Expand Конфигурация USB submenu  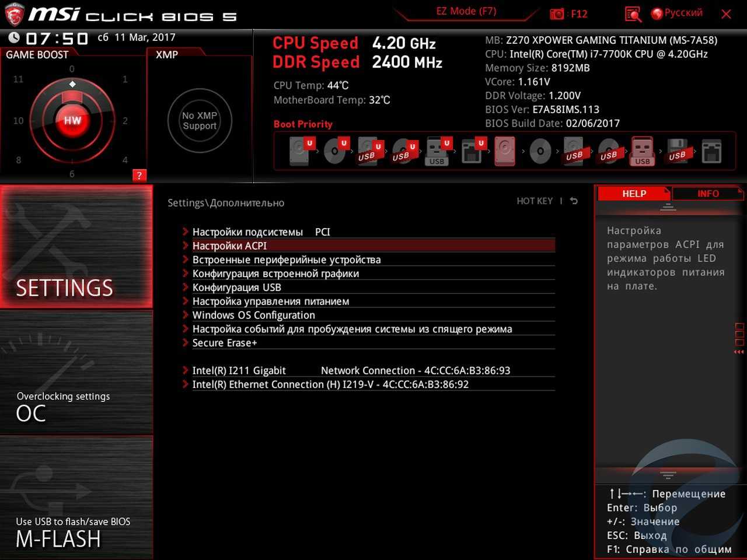(x=236, y=288)
